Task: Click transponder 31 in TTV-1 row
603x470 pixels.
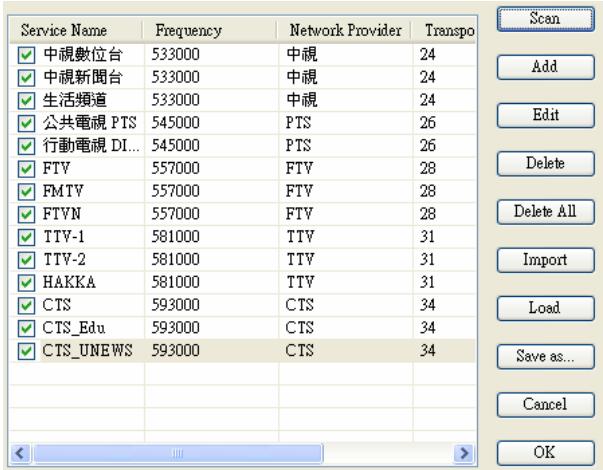Action: [427, 237]
